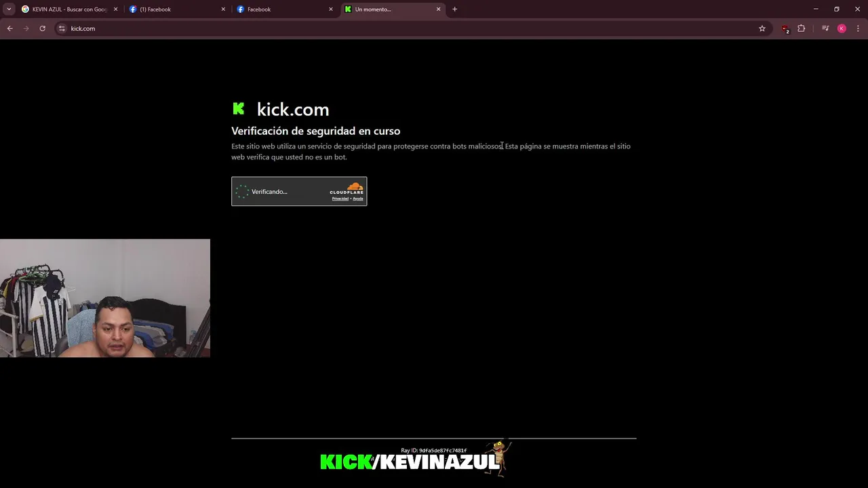Screen dimensions: 868x488
Task: Click the greyed-out forward navigation arrow
Action: 26,28
